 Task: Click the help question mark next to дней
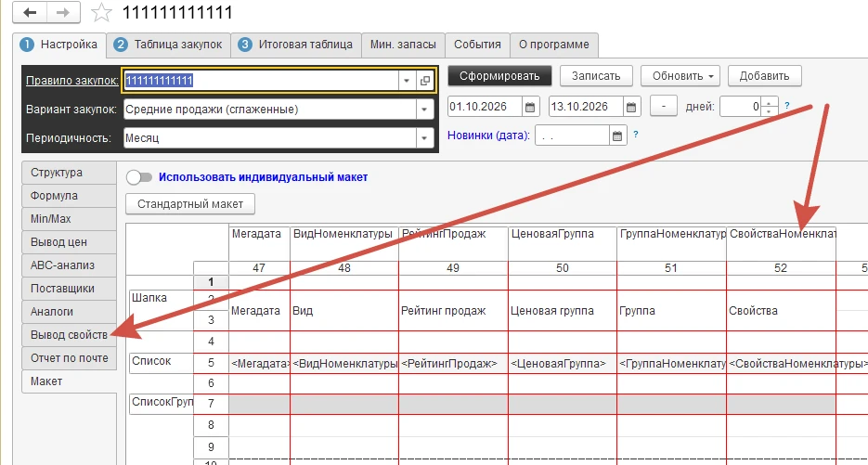(787, 105)
